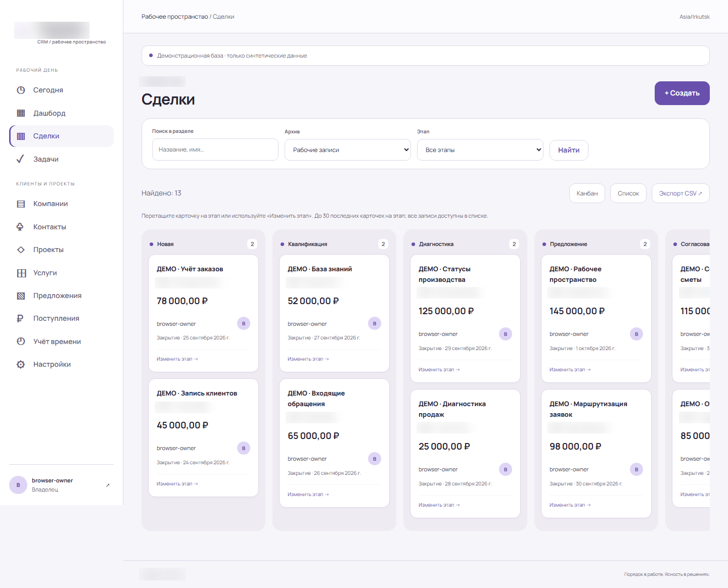
Task: Click the Найти search button
Action: click(569, 150)
